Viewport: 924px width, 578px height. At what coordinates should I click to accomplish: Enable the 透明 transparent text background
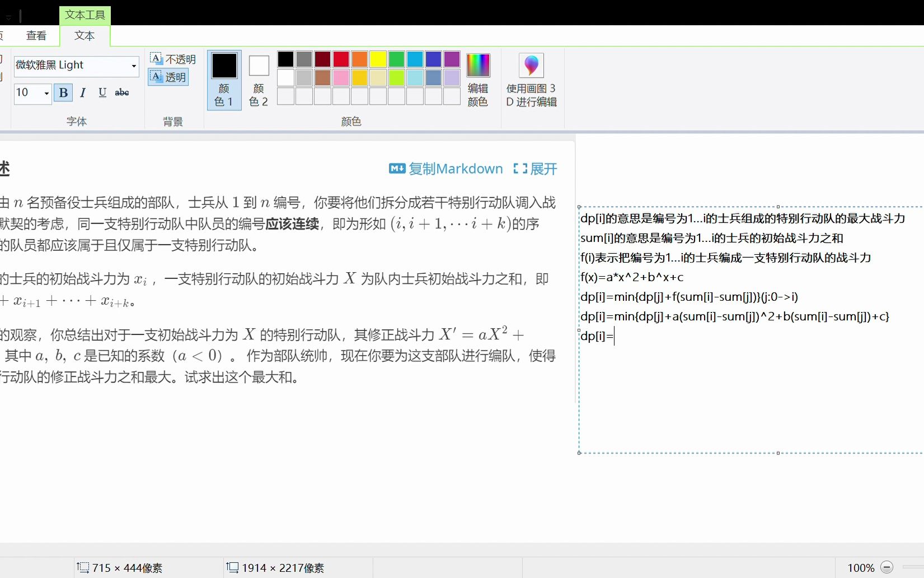pyautogui.click(x=168, y=77)
